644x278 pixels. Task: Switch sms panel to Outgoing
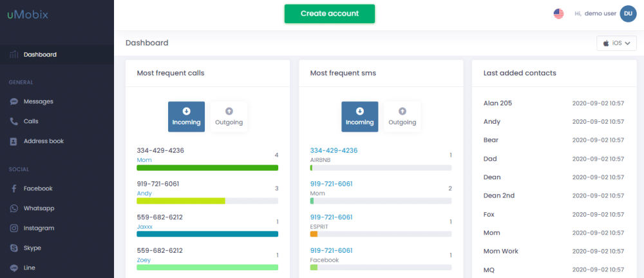click(x=402, y=117)
